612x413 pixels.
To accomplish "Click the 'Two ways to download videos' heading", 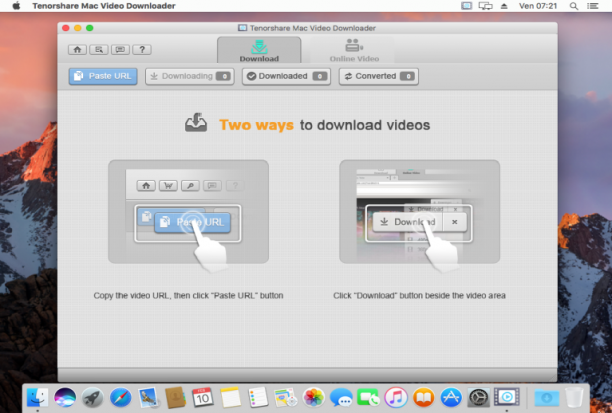I will pyautogui.click(x=324, y=125).
